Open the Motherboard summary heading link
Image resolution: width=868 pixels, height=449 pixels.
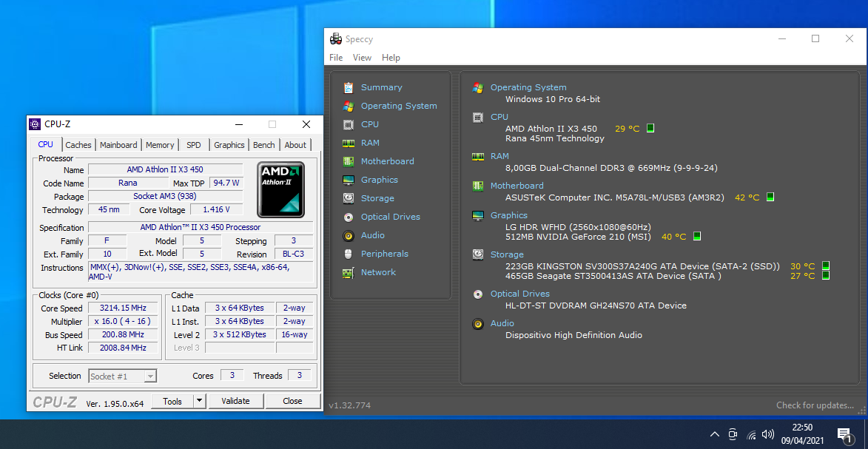coord(517,186)
